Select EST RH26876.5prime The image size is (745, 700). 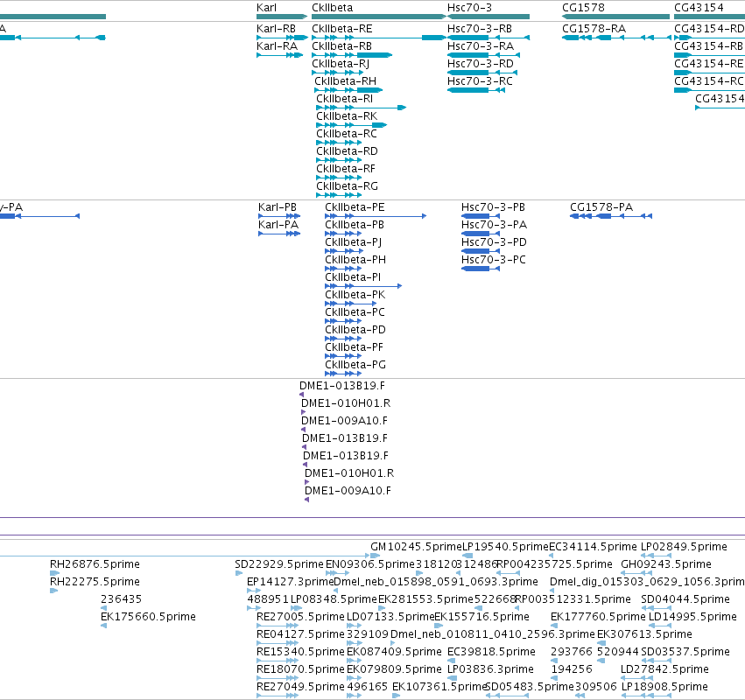pyautogui.click(x=95, y=564)
